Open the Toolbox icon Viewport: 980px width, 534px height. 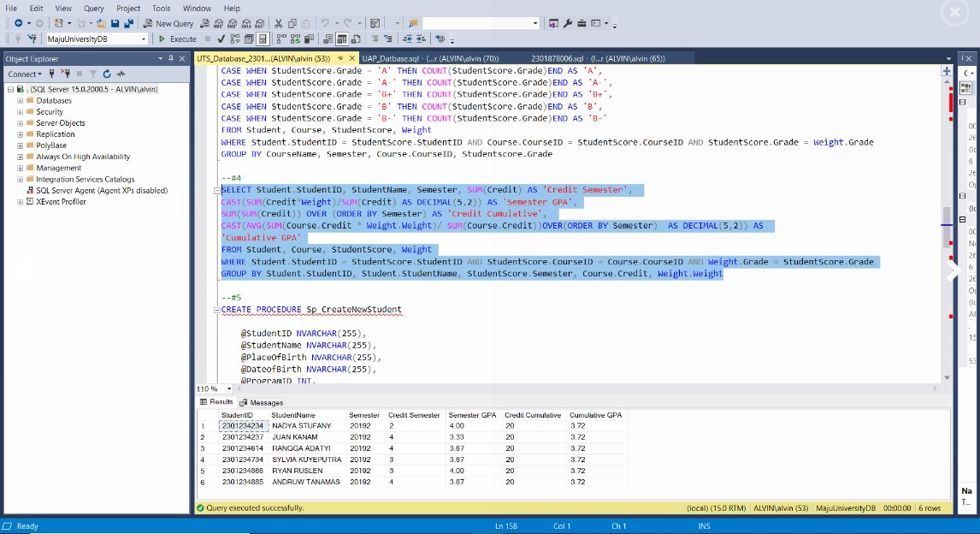tap(582, 24)
